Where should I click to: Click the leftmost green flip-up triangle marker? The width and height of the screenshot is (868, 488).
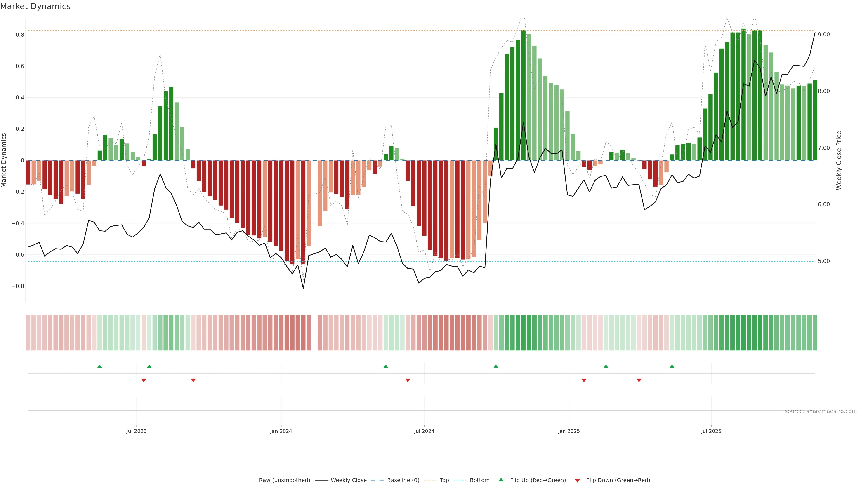pyautogui.click(x=99, y=366)
